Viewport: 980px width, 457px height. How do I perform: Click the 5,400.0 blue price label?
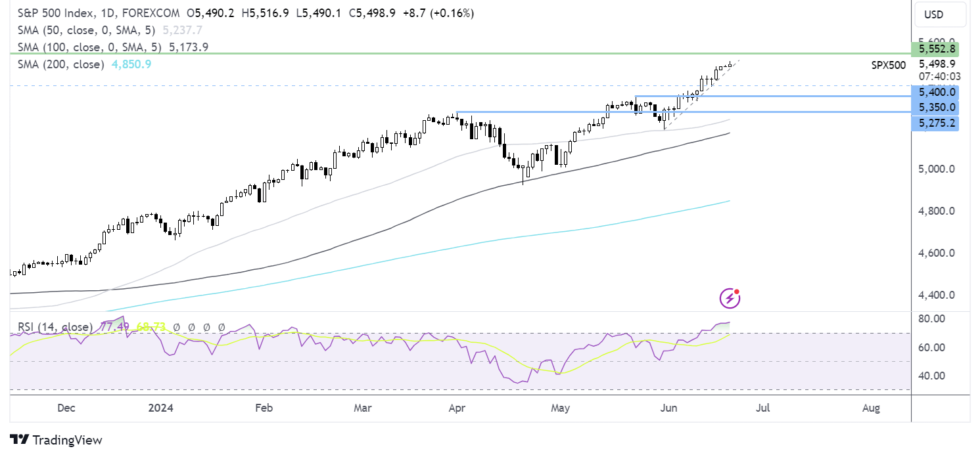(935, 93)
